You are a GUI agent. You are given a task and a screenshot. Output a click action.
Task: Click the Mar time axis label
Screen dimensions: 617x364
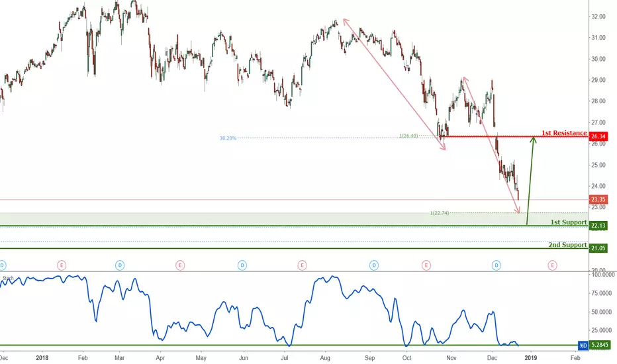pos(119,357)
